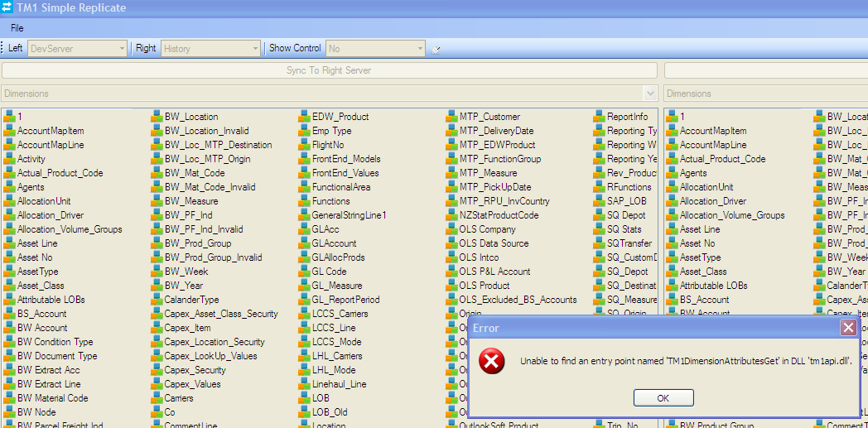Viewport: 868px width, 428px height.
Task: Select OLS_Excluded_BS_Accounts dimension
Action: pos(518,300)
